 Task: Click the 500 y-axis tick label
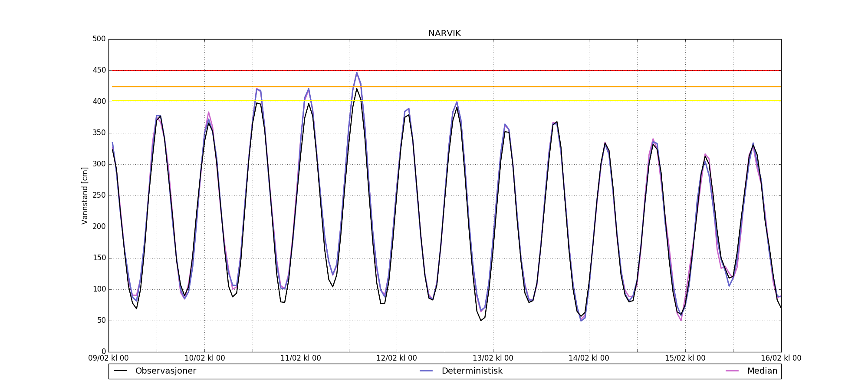click(x=99, y=39)
